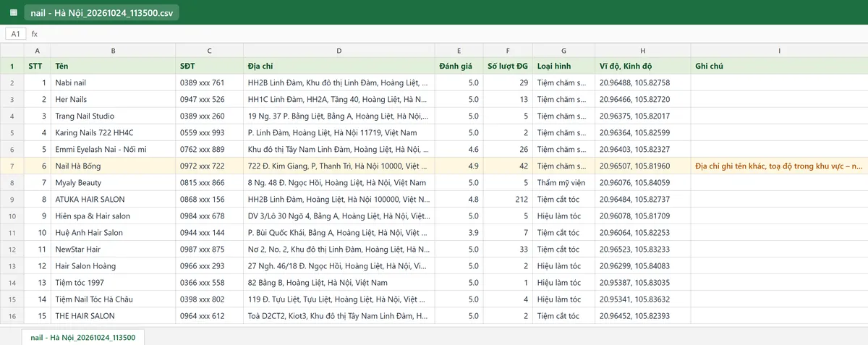Select column I header
This screenshot has height=345, width=868.
pos(779,51)
